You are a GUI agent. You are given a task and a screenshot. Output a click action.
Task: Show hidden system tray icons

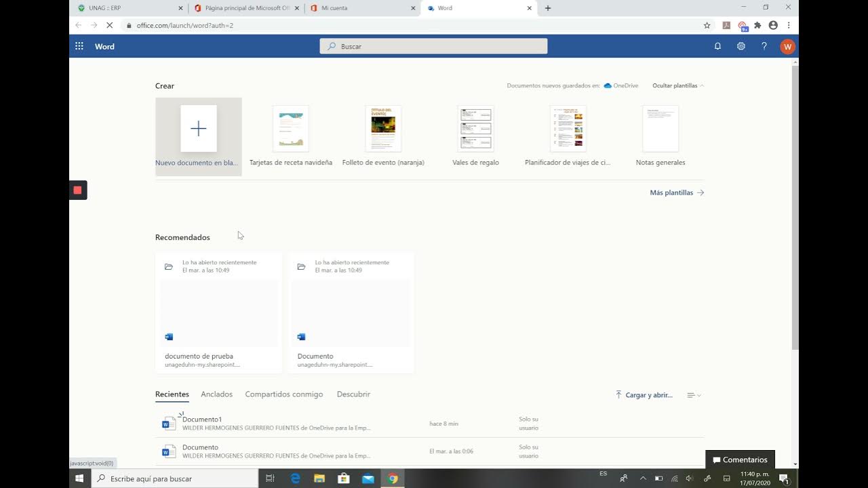click(x=643, y=479)
